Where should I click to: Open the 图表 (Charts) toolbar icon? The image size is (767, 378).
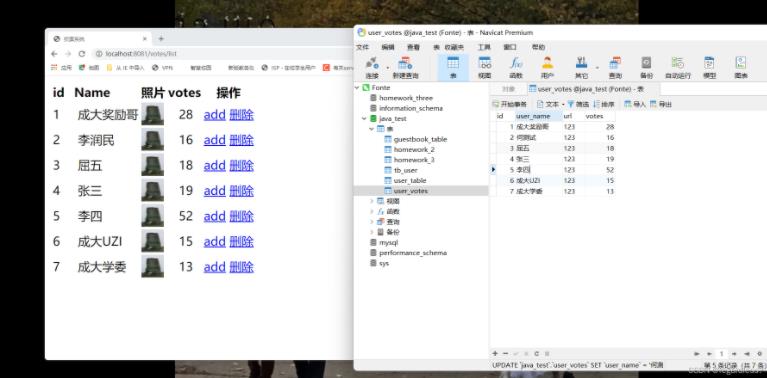point(741,67)
